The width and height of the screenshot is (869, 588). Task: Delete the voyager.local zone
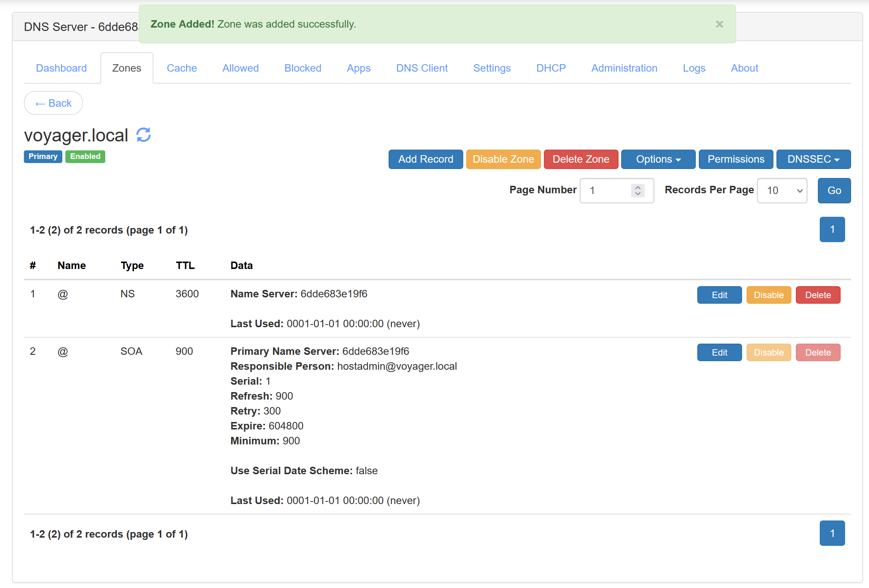point(581,159)
